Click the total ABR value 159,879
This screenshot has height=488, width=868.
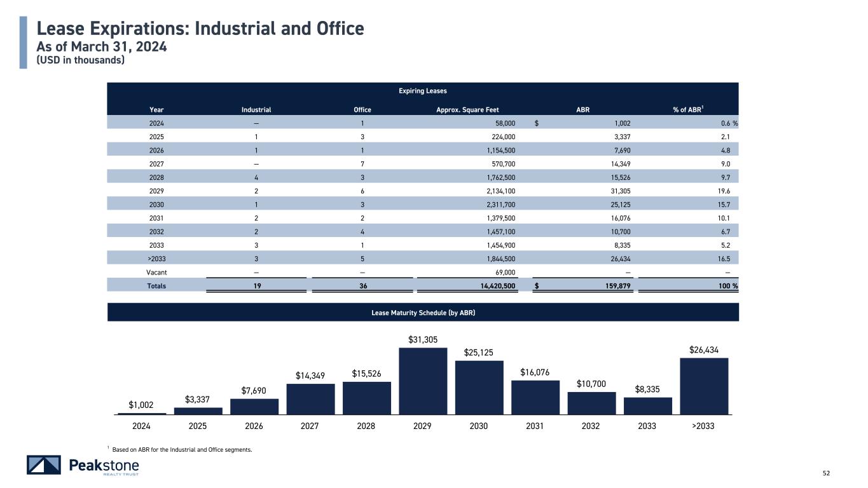(x=616, y=286)
